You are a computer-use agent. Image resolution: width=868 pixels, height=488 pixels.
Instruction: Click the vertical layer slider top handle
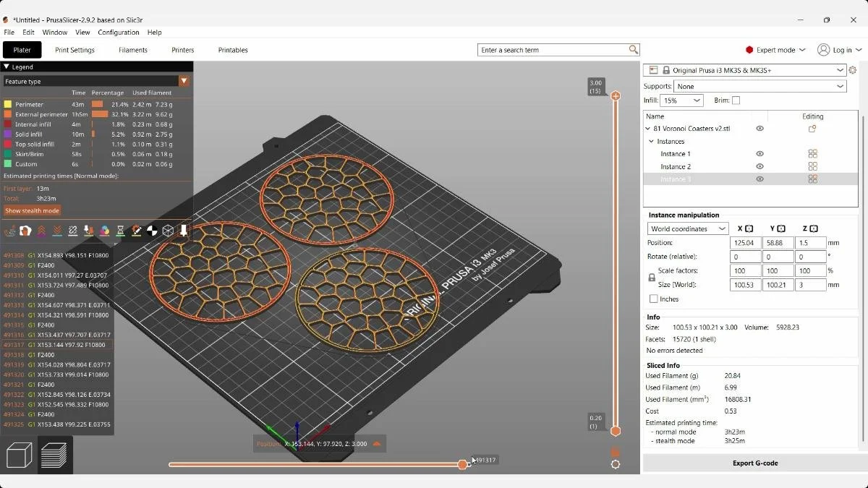[616, 95]
